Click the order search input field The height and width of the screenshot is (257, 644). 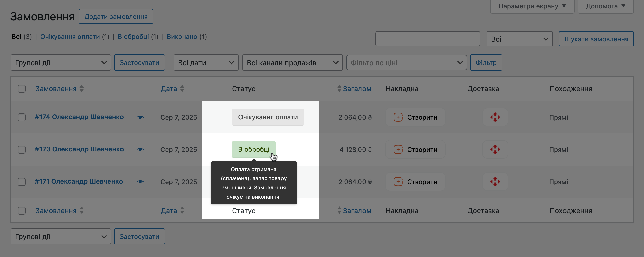[428, 39]
